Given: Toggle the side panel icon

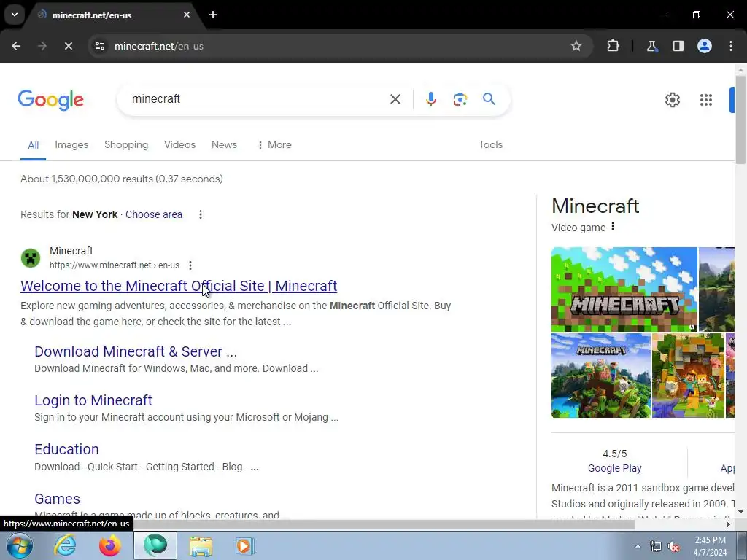Looking at the screenshot, I should [678, 46].
